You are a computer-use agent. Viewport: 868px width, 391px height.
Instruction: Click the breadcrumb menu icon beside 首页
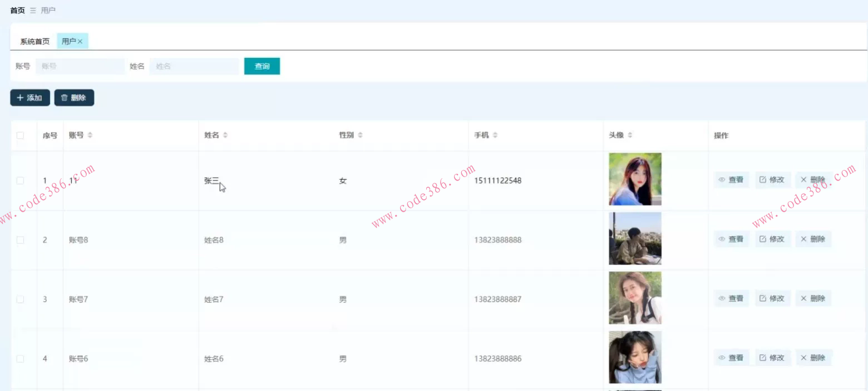[33, 11]
